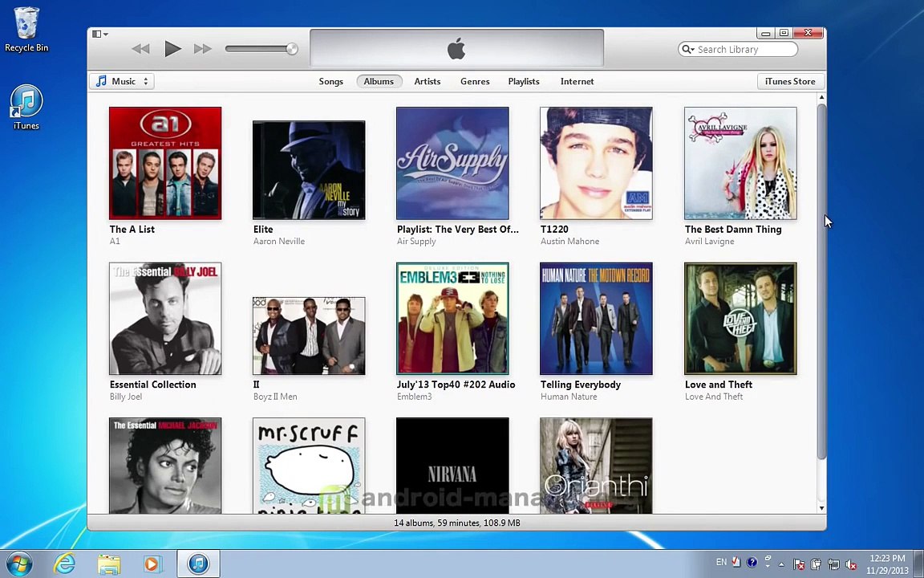Click the magnifier icon in Search Library

(687, 50)
